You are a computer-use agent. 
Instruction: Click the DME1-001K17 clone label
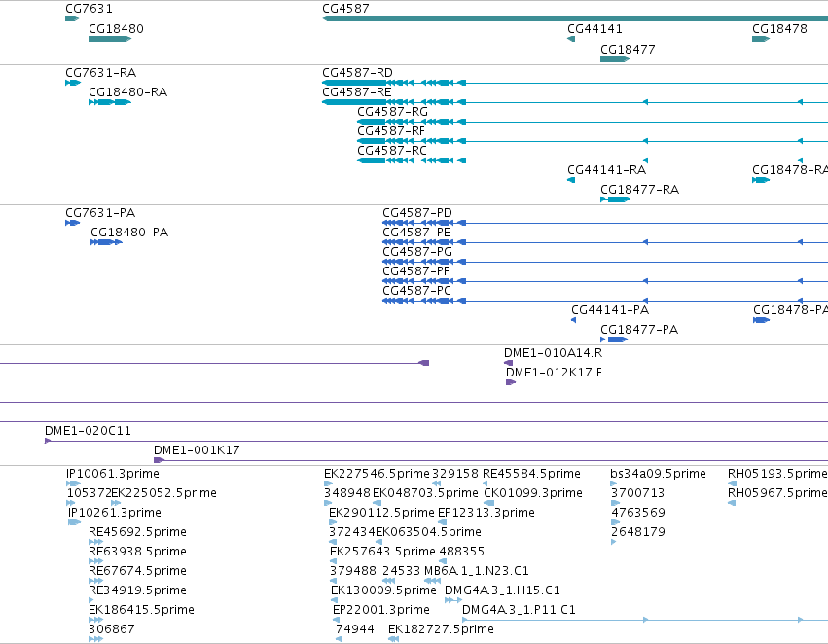[x=197, y=450]
